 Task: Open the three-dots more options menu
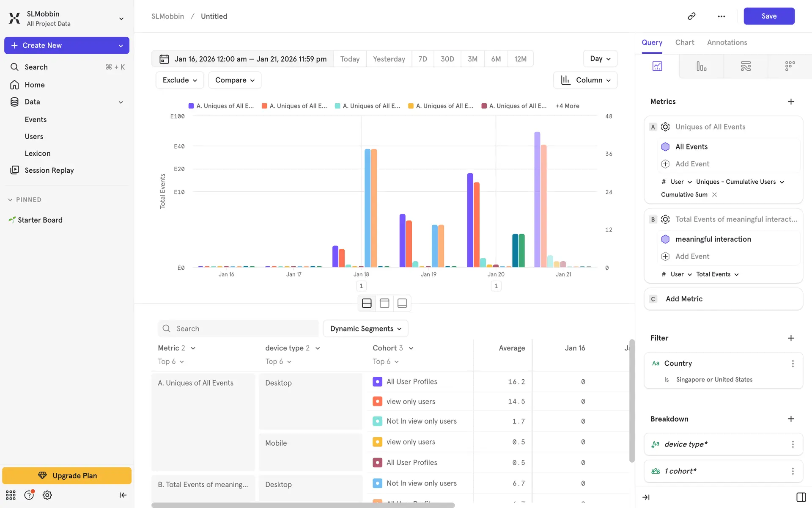(x=721, y=16)
